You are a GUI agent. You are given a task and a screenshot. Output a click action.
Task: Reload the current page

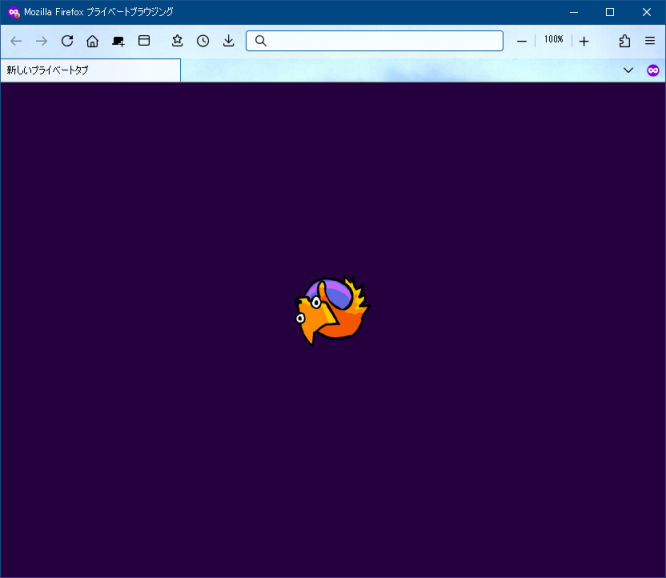tap(67, 41)
